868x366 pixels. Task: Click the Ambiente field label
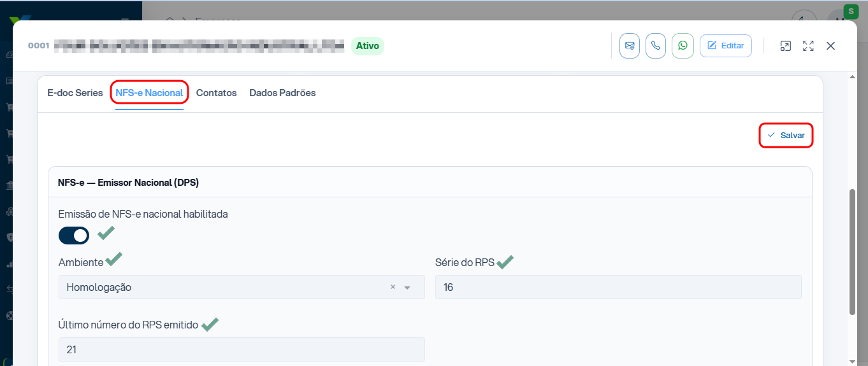click(81, 262)
